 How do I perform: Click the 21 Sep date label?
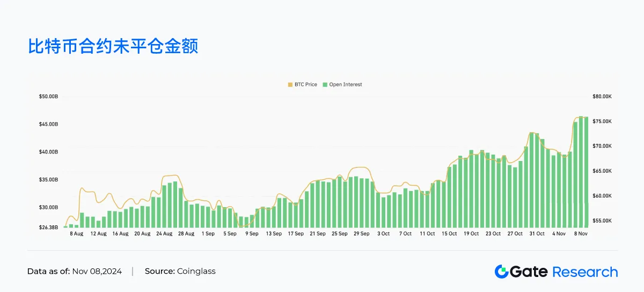[x=317, y=234]
